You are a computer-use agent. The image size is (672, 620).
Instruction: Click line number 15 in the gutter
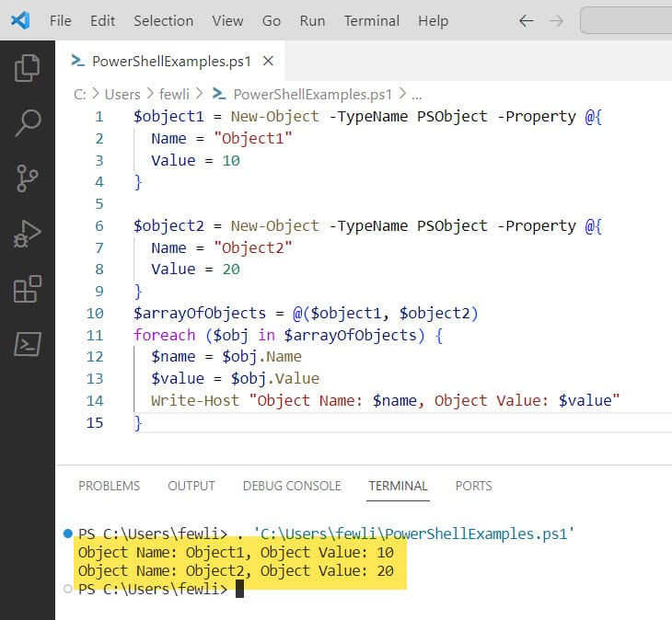tap(95, 422)
